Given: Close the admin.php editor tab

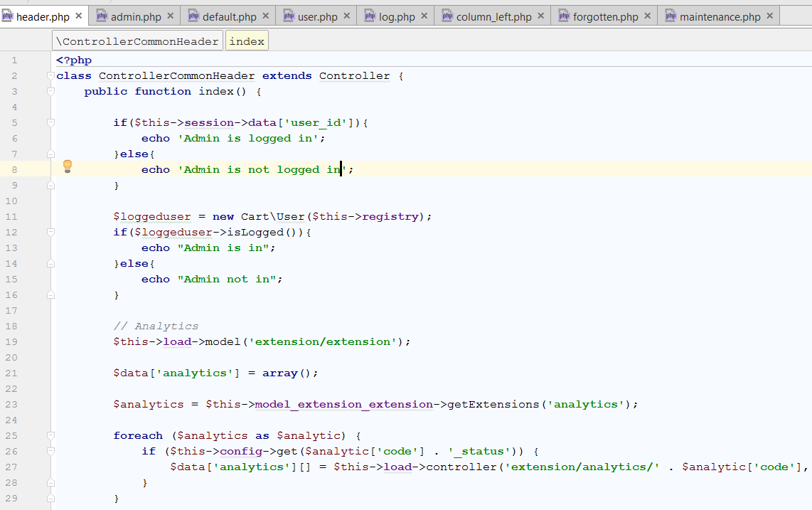Looking at the screenshot, I should pyautogui.click(x=171, y=16).
